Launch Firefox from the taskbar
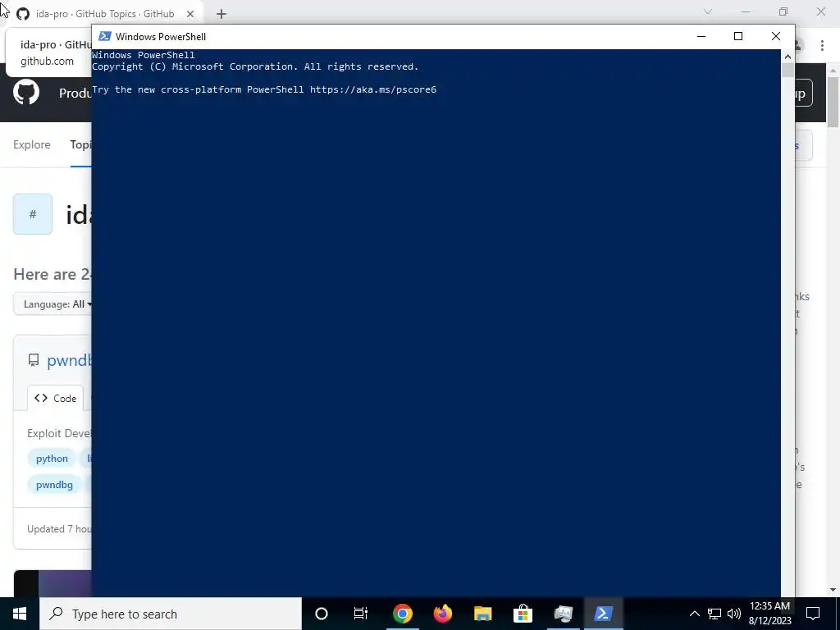Screen dimensions: 840x630 click(442, 614)
